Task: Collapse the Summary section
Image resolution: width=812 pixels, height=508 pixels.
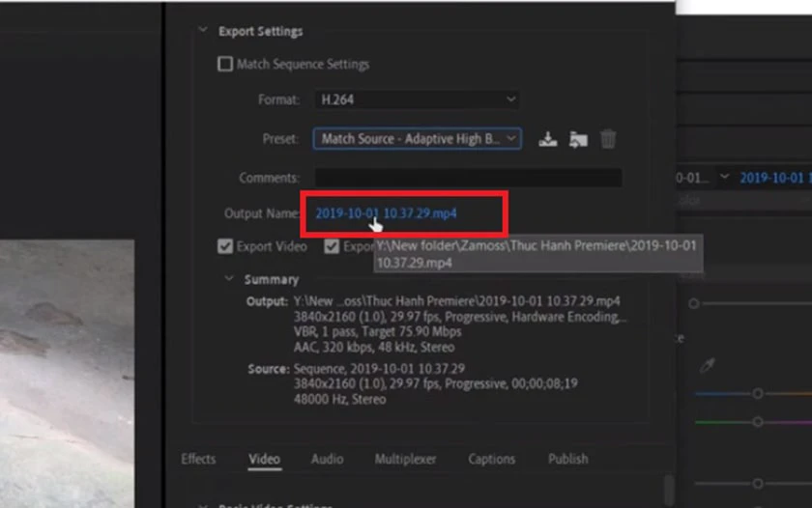Action: pos(229,278)
